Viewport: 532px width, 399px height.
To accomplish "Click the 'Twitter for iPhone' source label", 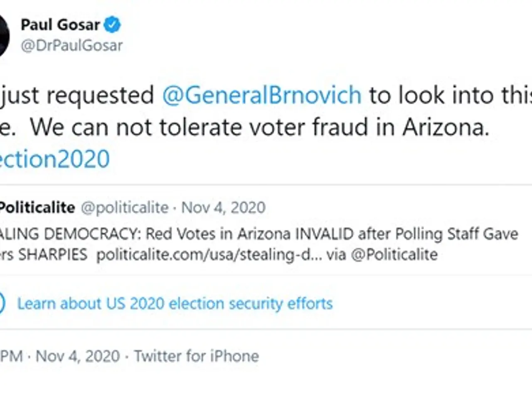I will click(196, 356).
